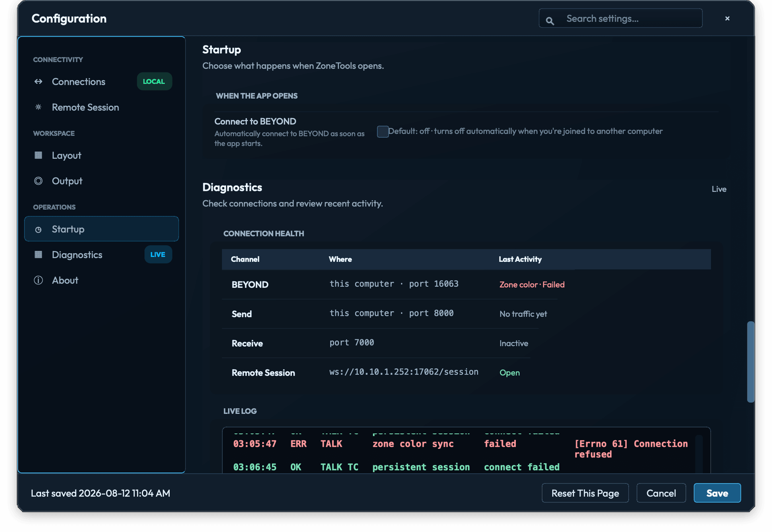Click the 'Zone color · Failed' status

point(532,285)
